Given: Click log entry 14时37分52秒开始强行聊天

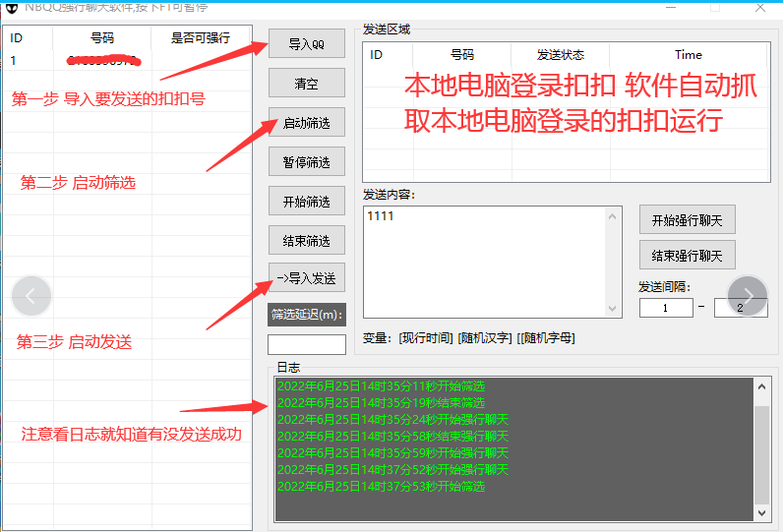Looking at the screenshot, I should (393, 470).
